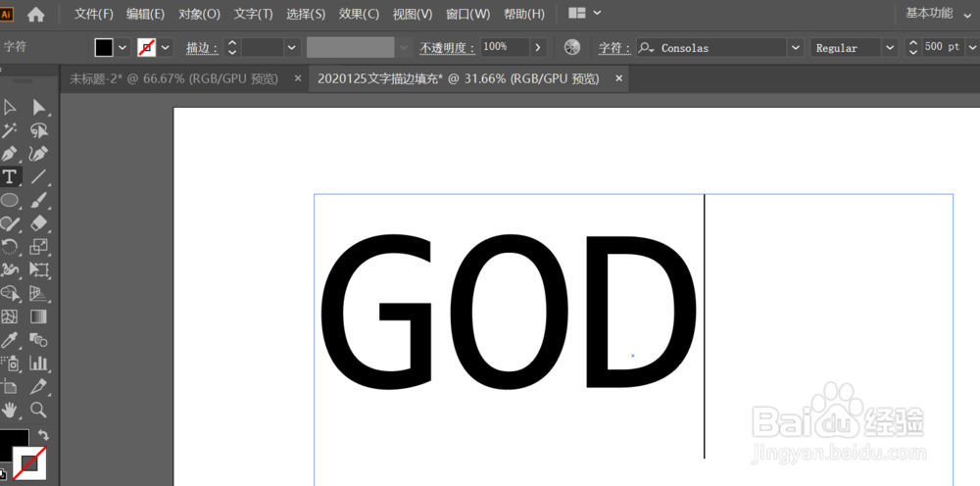Select the Slice tool
The image size is (980, 486).
(39, 387)
